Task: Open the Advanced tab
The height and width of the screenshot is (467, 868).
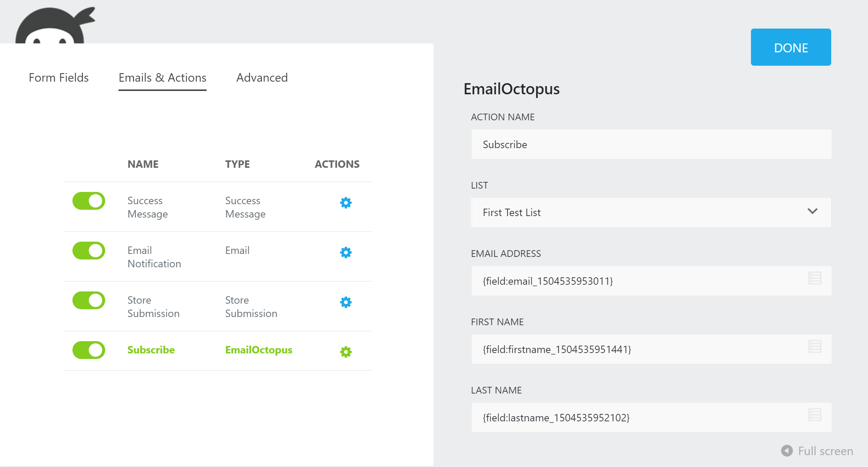Action: click(262, 78)
